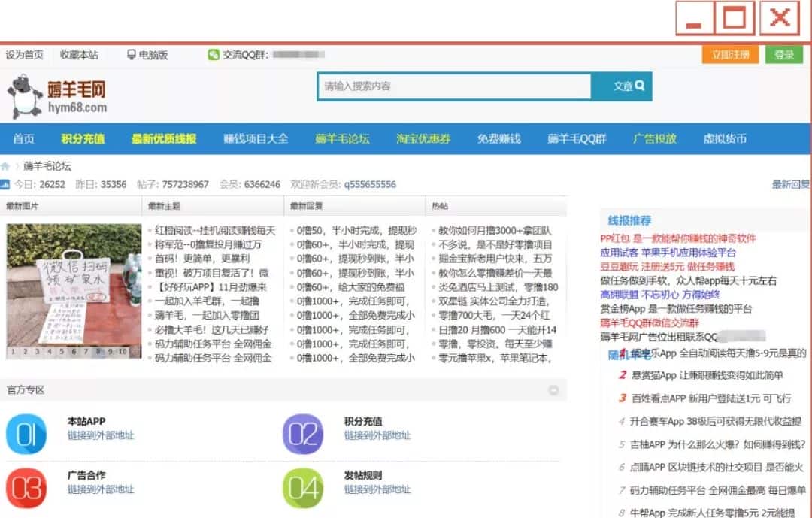Click the green 04 发帖规则 icon

pyautogui.click(x=303, y=488)
